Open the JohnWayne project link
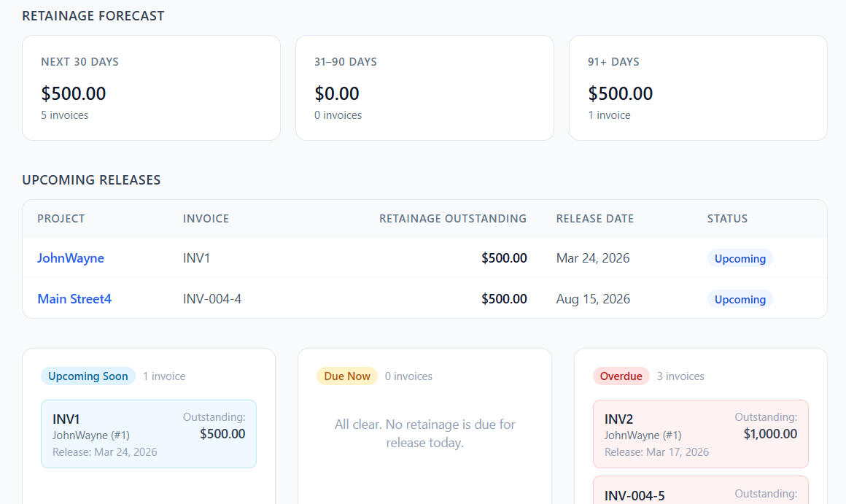This screenshot has height=504, width=846. pos(71,258)
